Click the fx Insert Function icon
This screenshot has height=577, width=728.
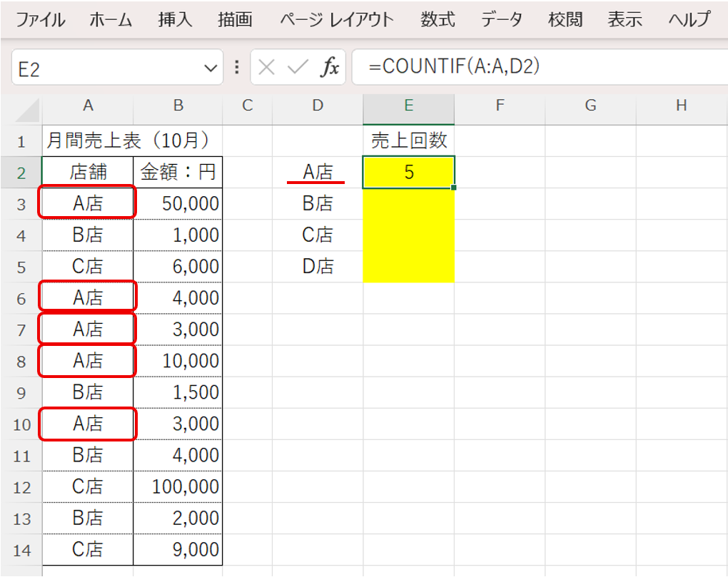click(x=330, y=68)
